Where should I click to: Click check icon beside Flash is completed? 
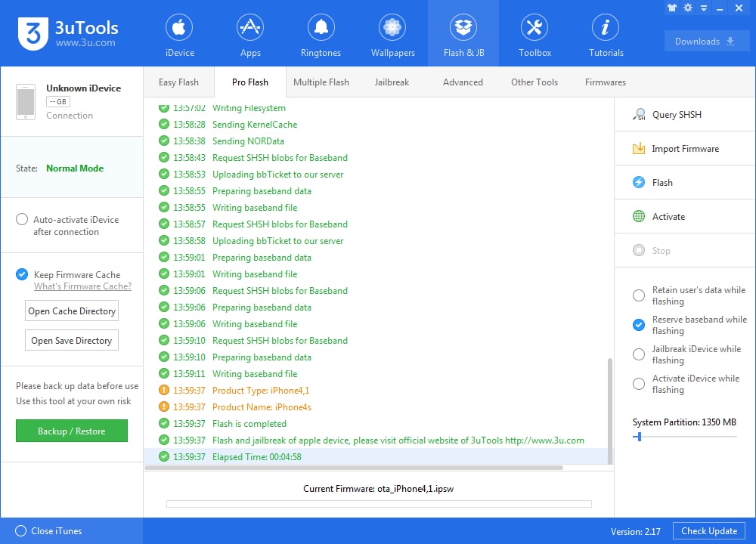click(x=164, y=423)
